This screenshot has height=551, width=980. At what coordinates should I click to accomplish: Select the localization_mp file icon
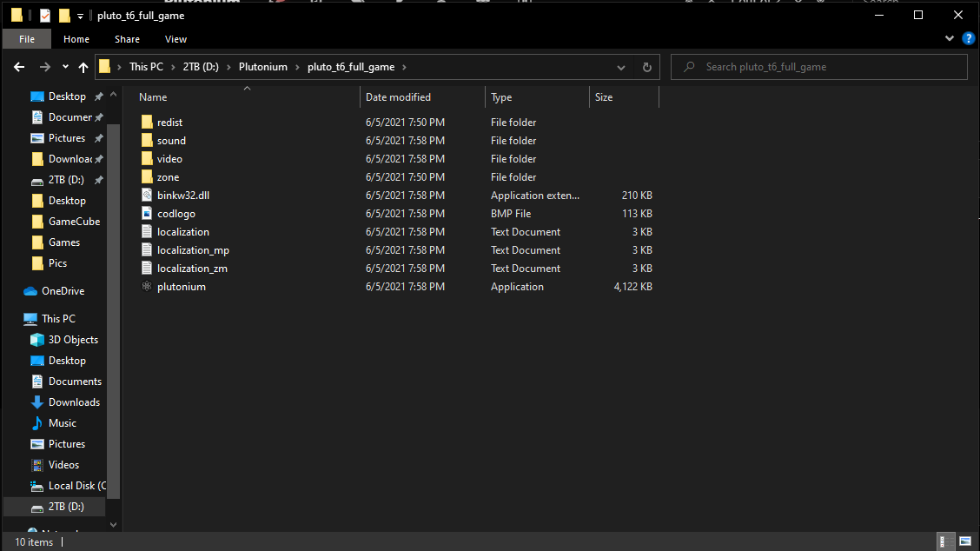pyautogui.click(x=147, y=249)
